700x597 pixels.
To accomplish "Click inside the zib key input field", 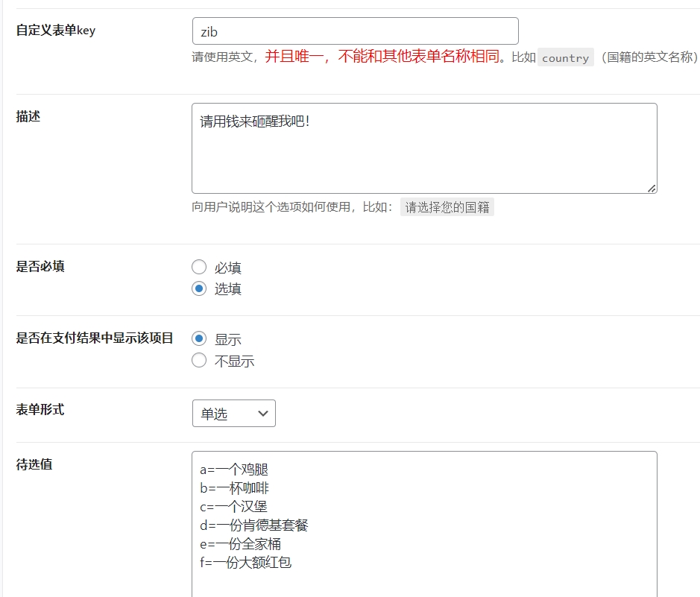I will pyautogui.click(x=354, y=31).
